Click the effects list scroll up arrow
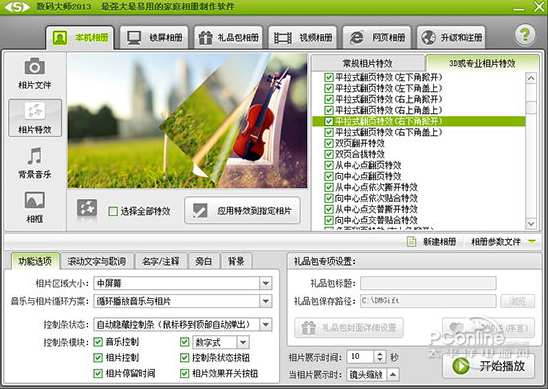This screenshot has height=389, width=548. pos(531,78)
